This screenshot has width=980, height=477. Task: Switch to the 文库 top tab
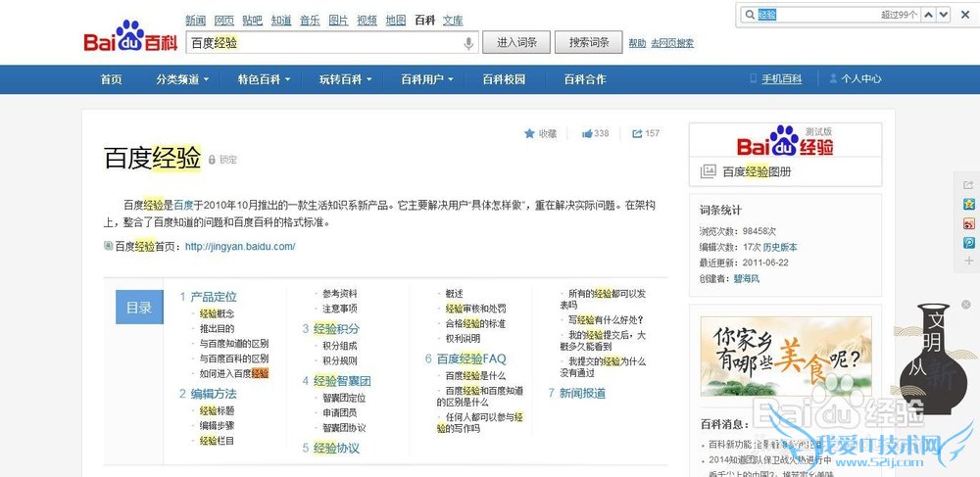click(x=453, y=21)
